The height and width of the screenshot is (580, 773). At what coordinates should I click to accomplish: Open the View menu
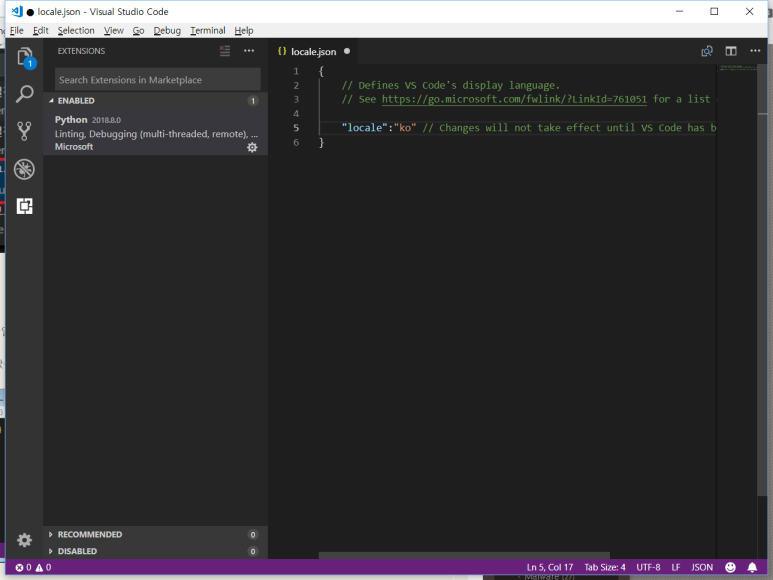(113, 31)
